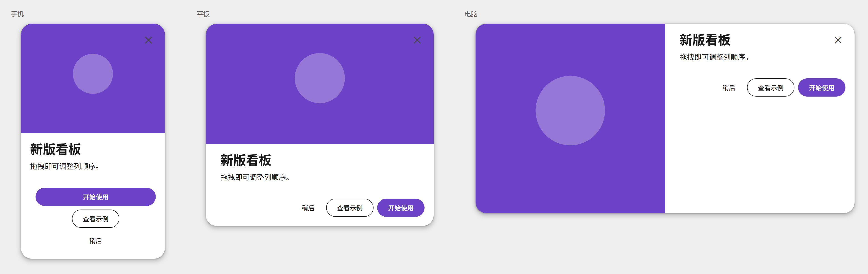Screen dimensions: 868x274
Task: Click 拖拽即可调整列顺序 text in the 手机 card
Action: (65, 166)
